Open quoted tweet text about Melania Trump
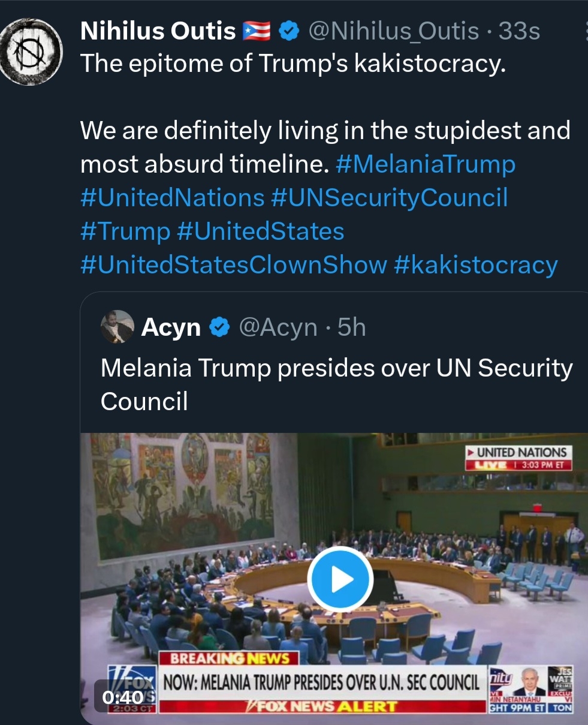Viewport: 588px width, 725px height. [336, 384]
